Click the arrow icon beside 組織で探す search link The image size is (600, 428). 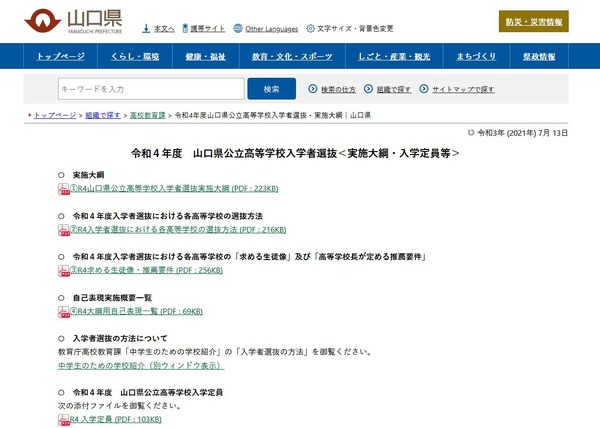368,89
